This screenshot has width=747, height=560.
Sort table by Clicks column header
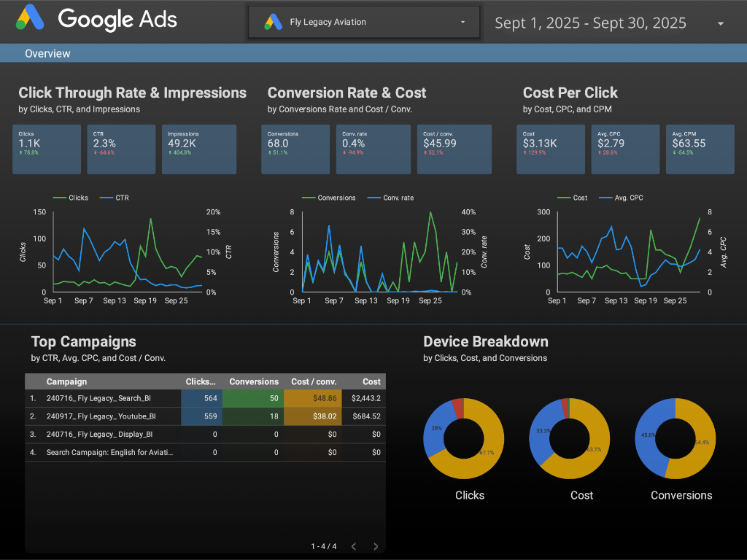[x=200, y=381]
